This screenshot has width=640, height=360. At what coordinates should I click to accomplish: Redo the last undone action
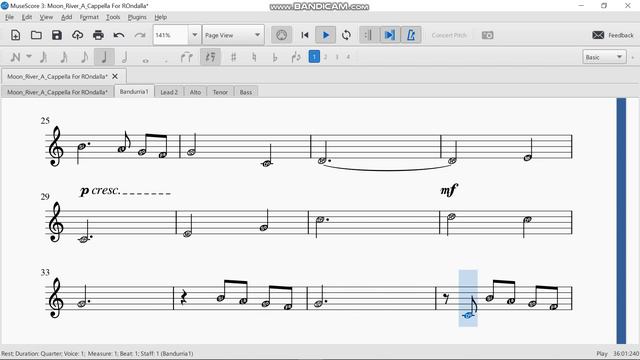pos(140,35)
